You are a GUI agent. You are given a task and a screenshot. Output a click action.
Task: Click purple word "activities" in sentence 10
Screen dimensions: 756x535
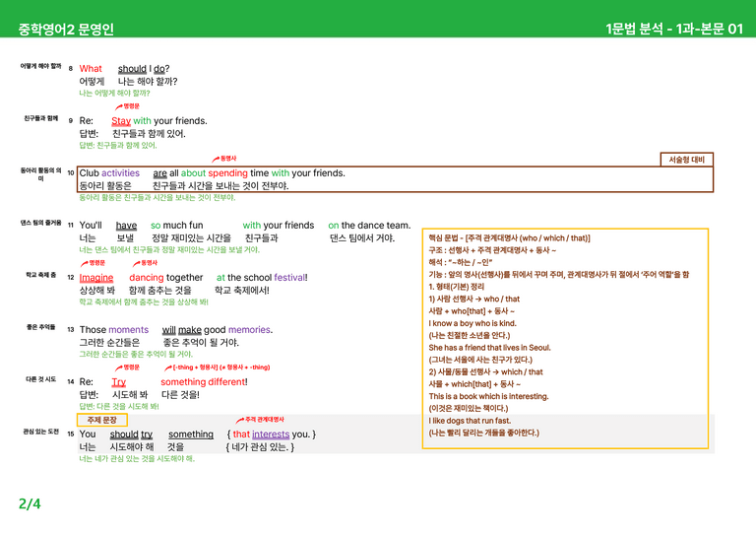pos(120,172)
